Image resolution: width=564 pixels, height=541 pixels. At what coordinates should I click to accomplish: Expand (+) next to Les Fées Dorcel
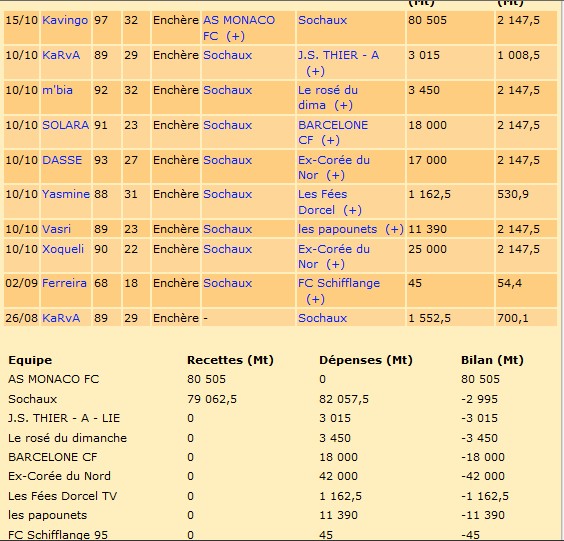352,210
